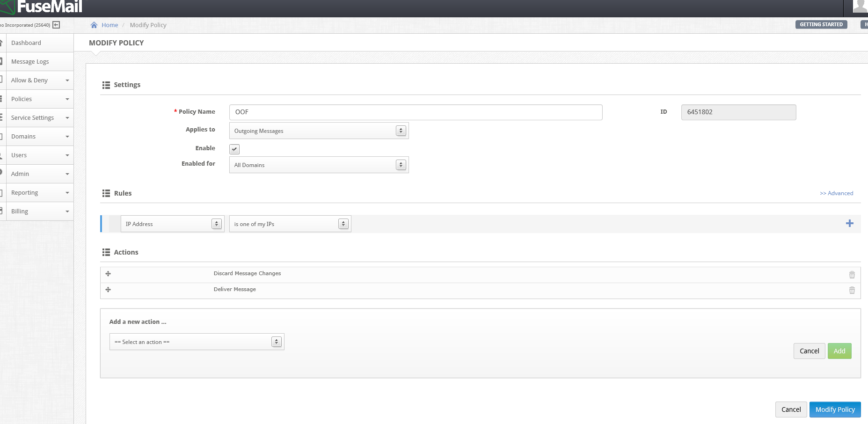Click the green Add action button
Screen dimensions: 868x424
coord(839,351)
